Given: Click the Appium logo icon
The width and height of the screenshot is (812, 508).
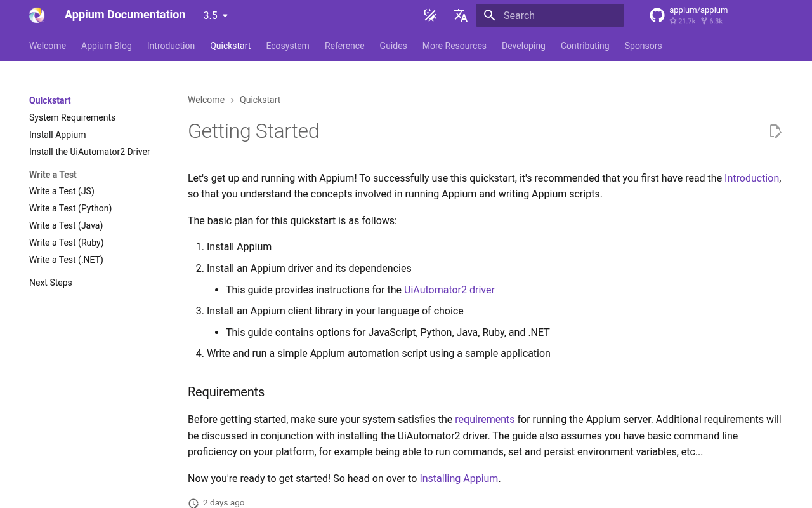Looking at the screenshot, I should [37, 15].
